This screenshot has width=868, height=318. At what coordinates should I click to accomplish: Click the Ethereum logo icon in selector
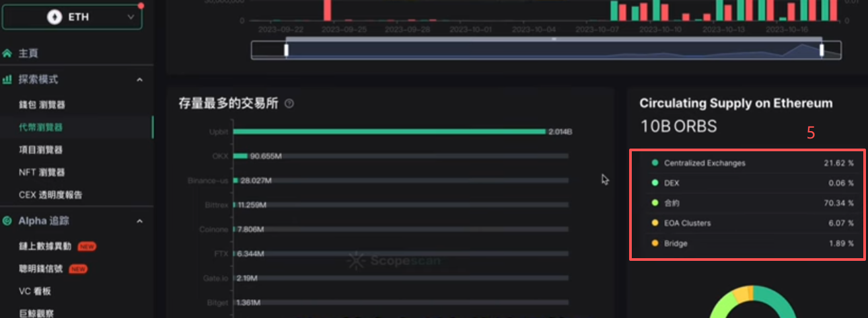(x=53, y=17)
